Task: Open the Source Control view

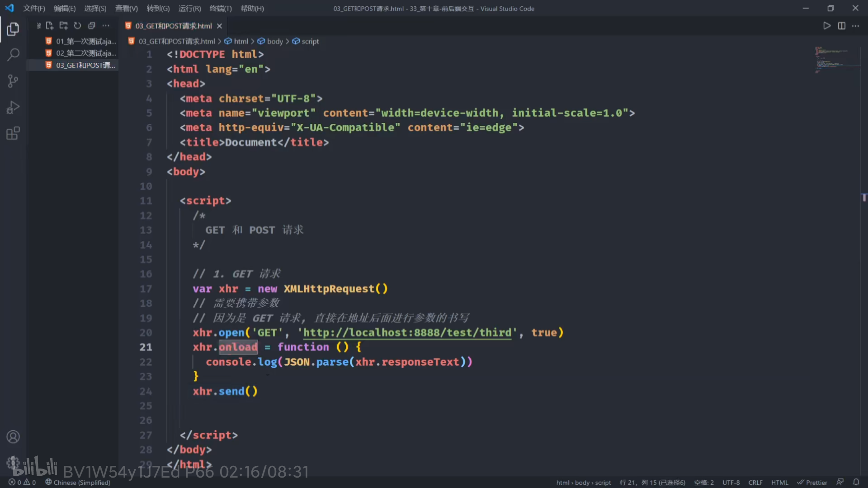Action: pos(13,81)
